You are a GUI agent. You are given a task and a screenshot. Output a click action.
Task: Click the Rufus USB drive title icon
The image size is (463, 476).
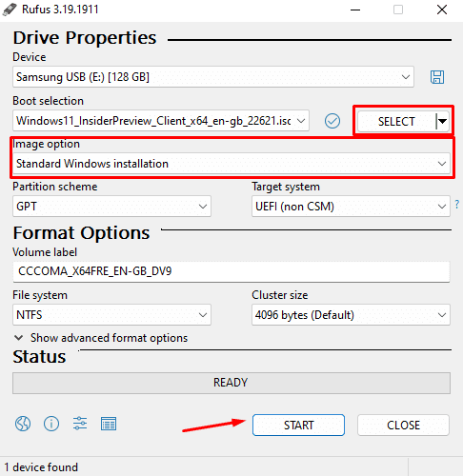(x=10, y=10)
